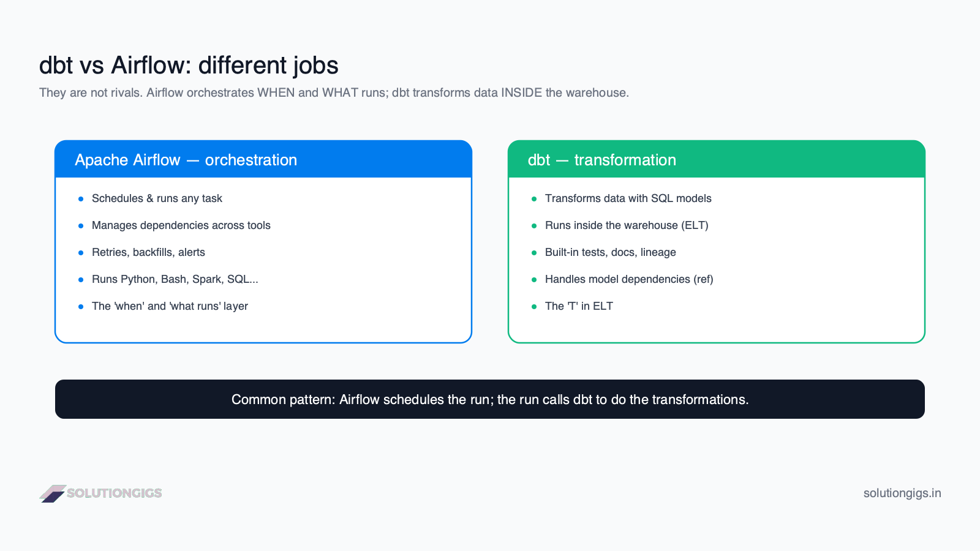Image resolution: width=980 pixels, height=551 pixels.
Task: Select the 'Runs Python, Bash, Spark, SQL...' text
Action: pyautogui.click(x=175, y=279)
